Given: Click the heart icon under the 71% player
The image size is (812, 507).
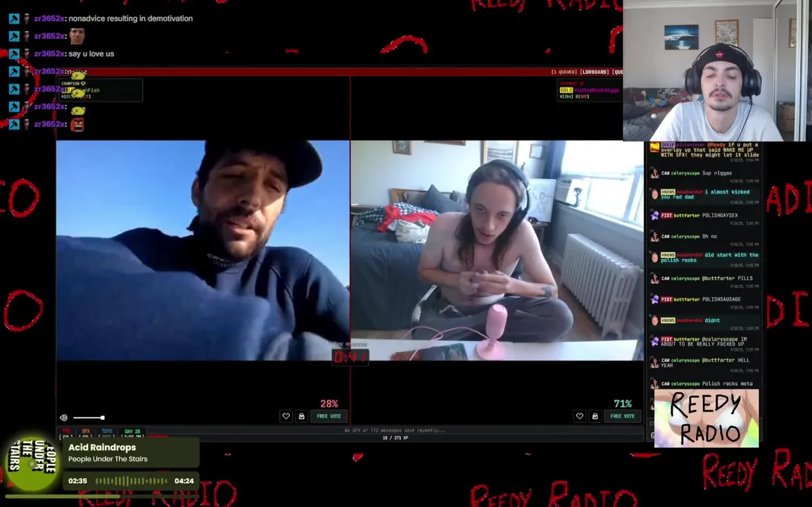Looking at the screenshot, I should click(580, 415).
